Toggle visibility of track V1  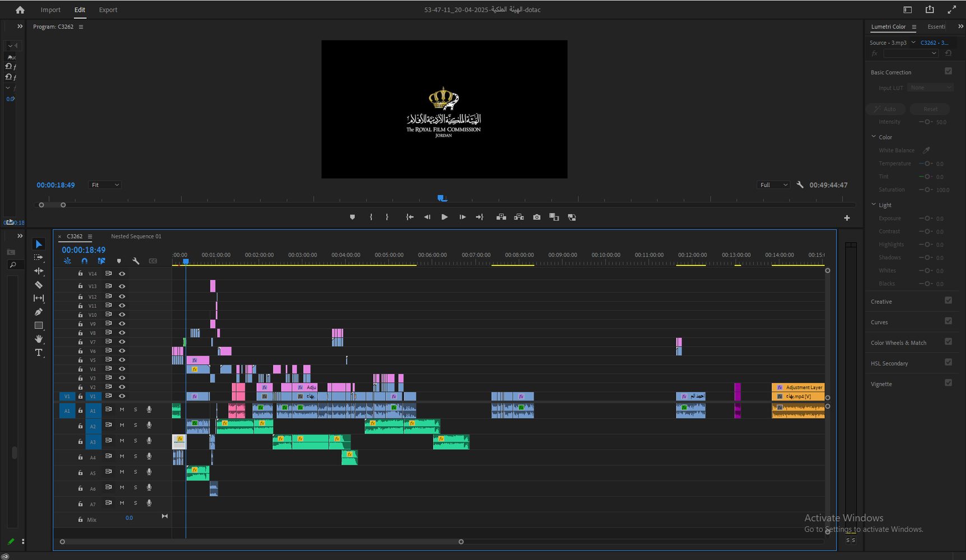click(x=122, y=396)
